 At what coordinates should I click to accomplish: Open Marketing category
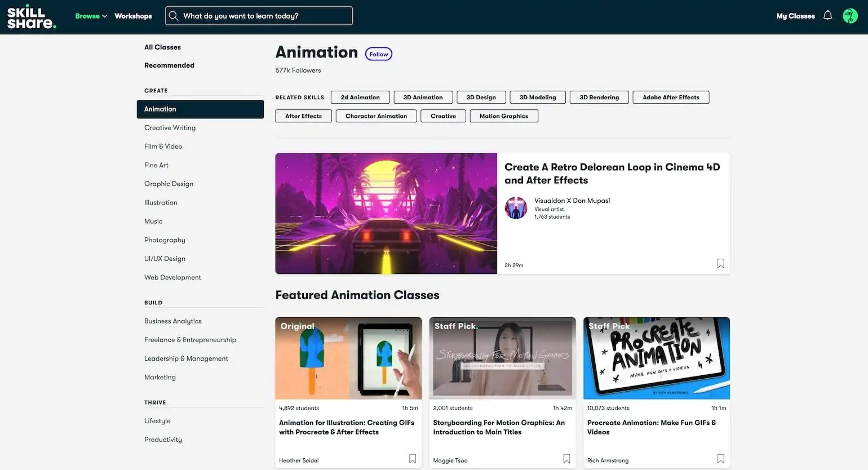pos(160,377)
